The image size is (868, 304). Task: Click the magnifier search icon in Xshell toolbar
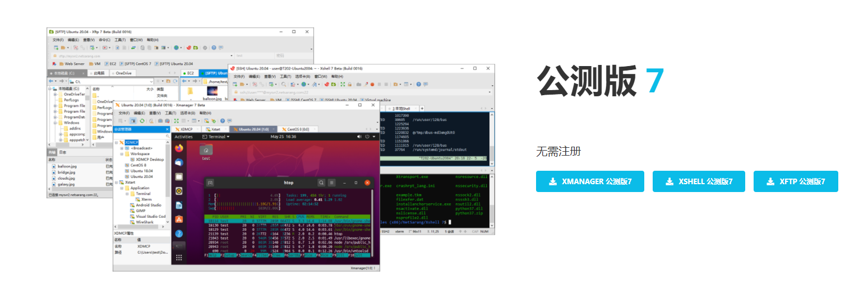click(285, 84)
